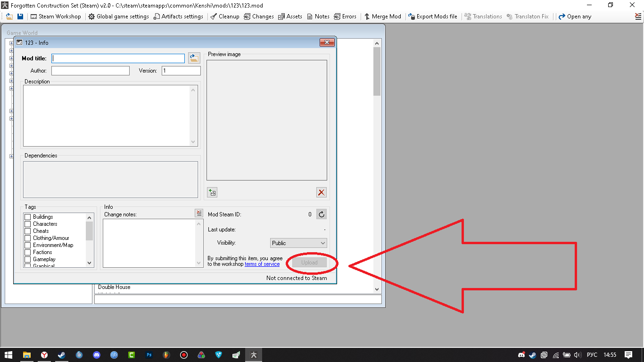Enable the Cheats tag

click(x=28, y=231)
